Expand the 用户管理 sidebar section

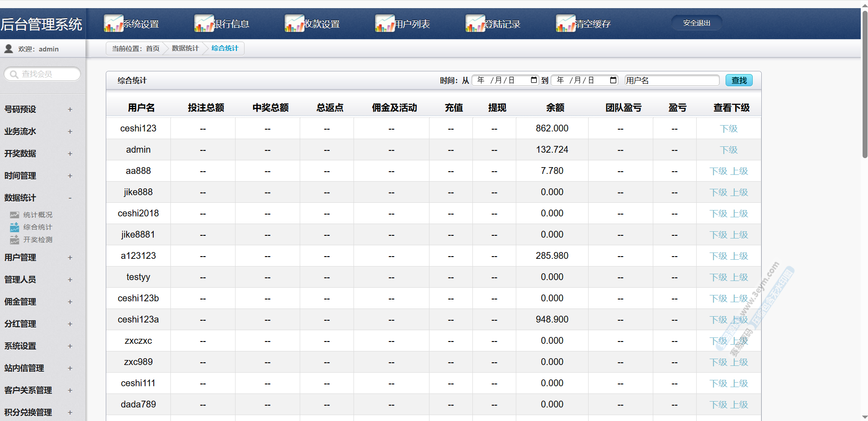pyautogui.click(x=70, y=257)
